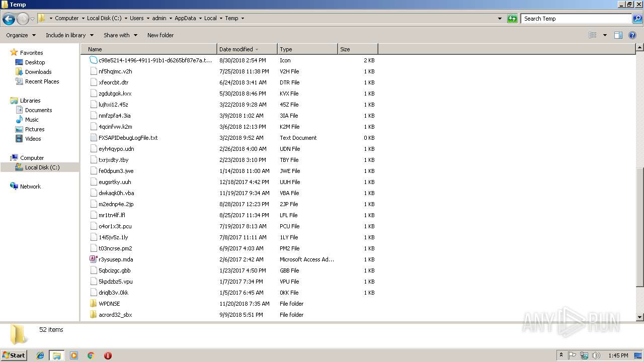Select file nf5hqjmc.v2h

point(115,71)
